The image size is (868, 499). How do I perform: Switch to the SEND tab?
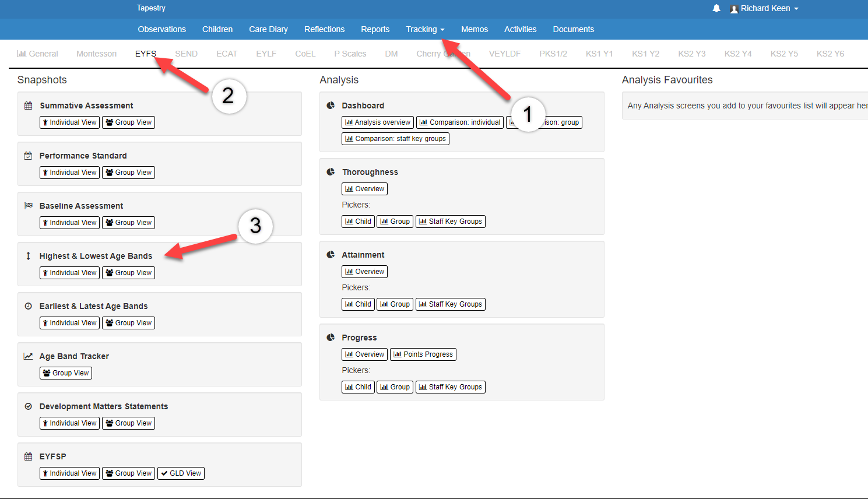click(x=186, y=54)
